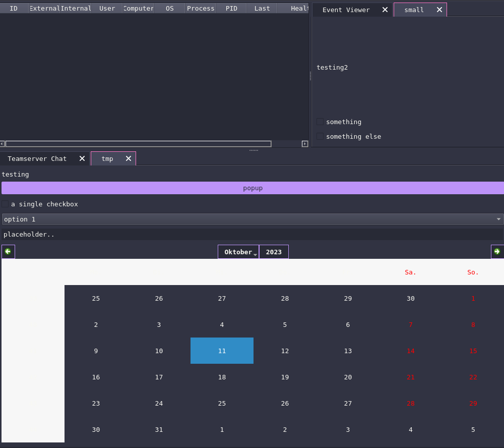Image resolution: width=504 pixels, height=448 pixels.
Task: Click the table scrollbar left arrow
Action: [x=2, y=144]
